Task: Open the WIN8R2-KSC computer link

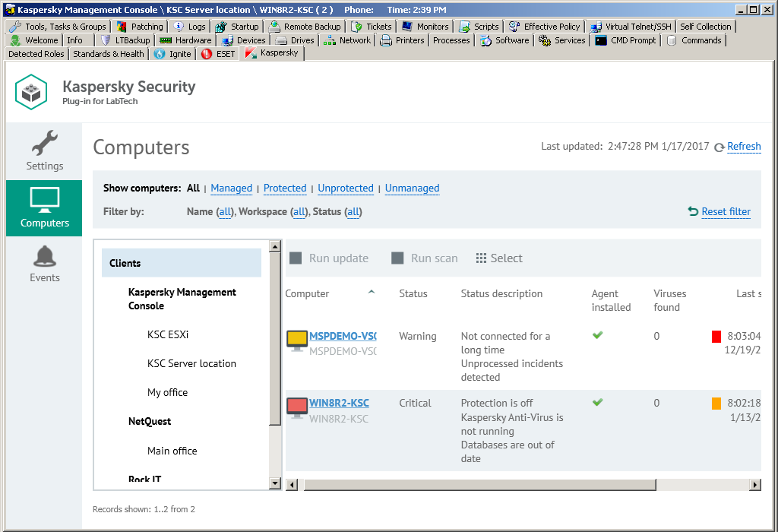Action: (339, 404)
